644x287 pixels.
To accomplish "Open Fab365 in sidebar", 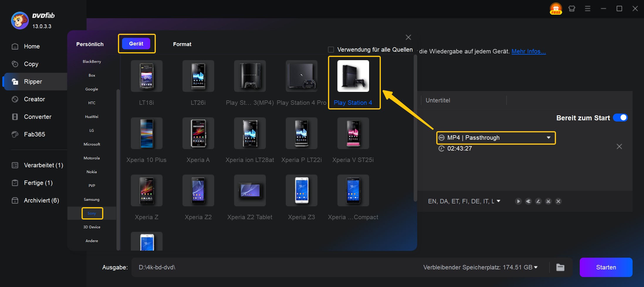I will coord(34,134).
